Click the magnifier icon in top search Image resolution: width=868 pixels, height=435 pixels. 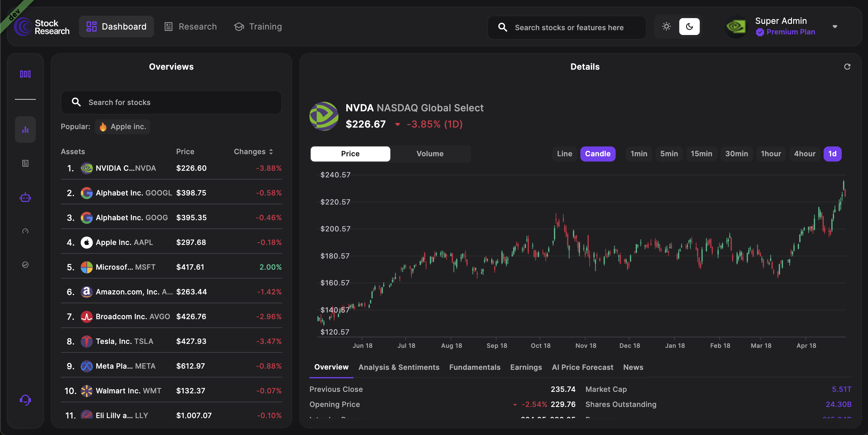click(x=503, y=27)
